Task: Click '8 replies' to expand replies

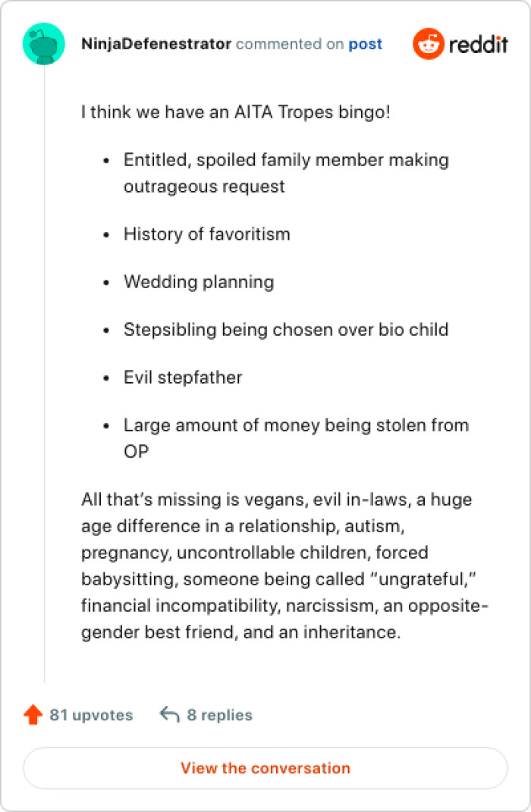Action: pos(220,714)
